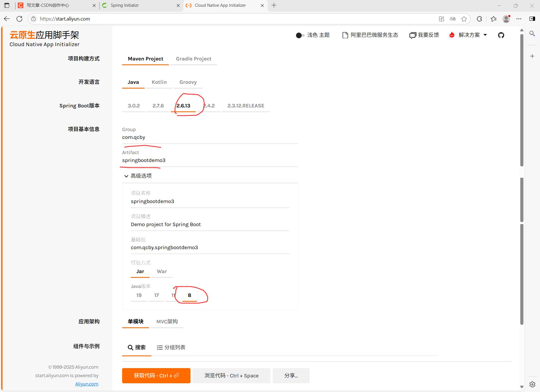Open sidebar settings gear icon
Screen dimensions: 540x392
[x=532, y=384]
